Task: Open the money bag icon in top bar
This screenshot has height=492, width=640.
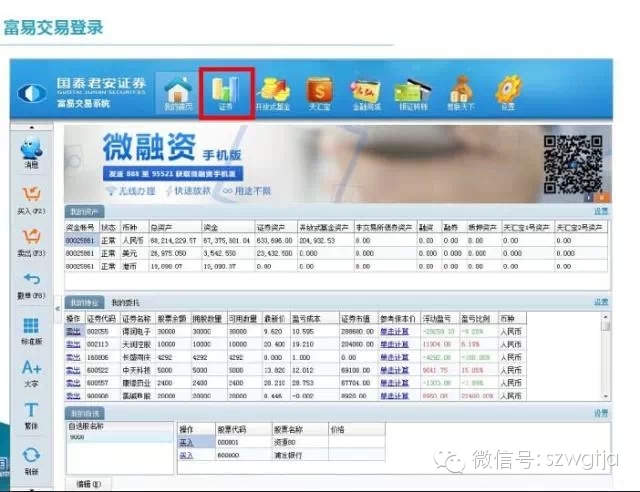Action: point(460,94)
